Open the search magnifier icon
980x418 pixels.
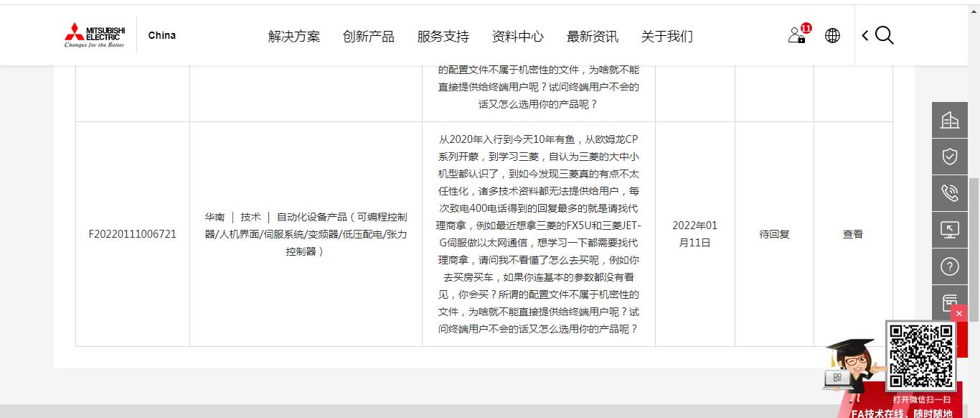coord(885,36)
